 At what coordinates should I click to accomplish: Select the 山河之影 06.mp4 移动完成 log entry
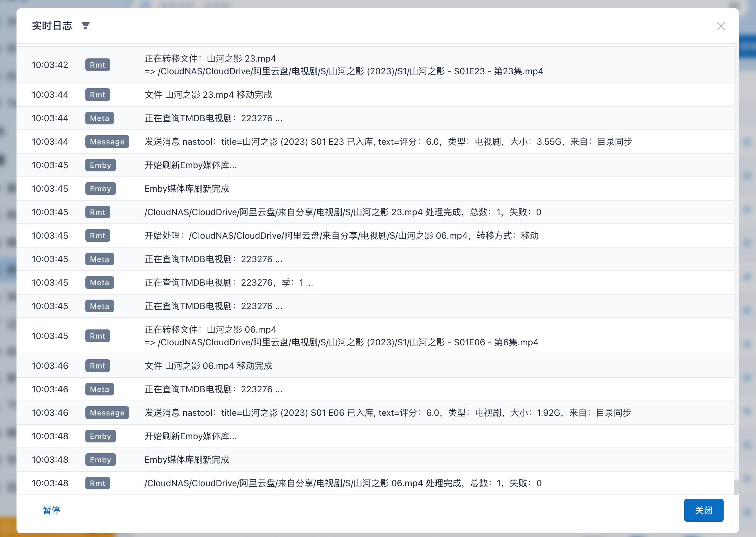click(x=208, y=365)
